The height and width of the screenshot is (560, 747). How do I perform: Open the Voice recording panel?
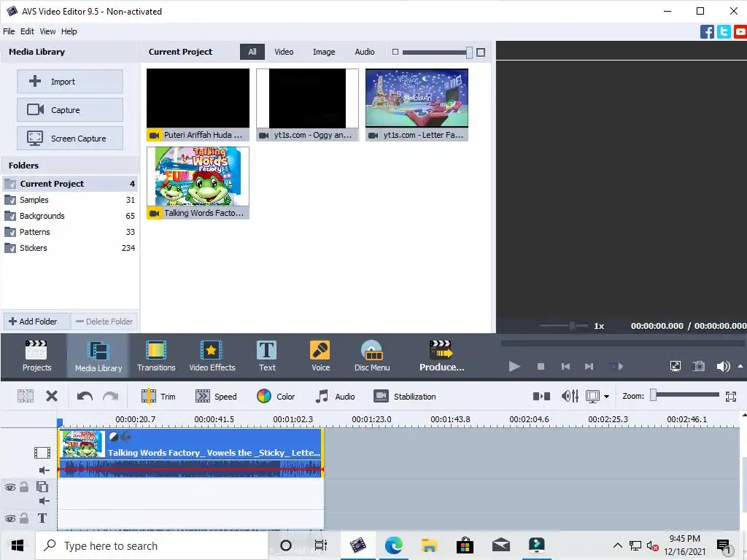tap(320, 356)
